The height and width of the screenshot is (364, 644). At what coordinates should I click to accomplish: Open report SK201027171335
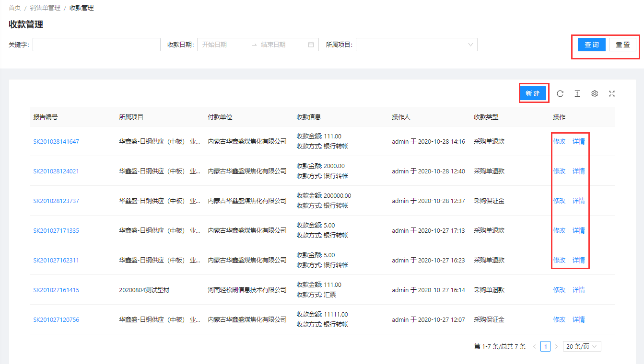[x=56, y=231]
